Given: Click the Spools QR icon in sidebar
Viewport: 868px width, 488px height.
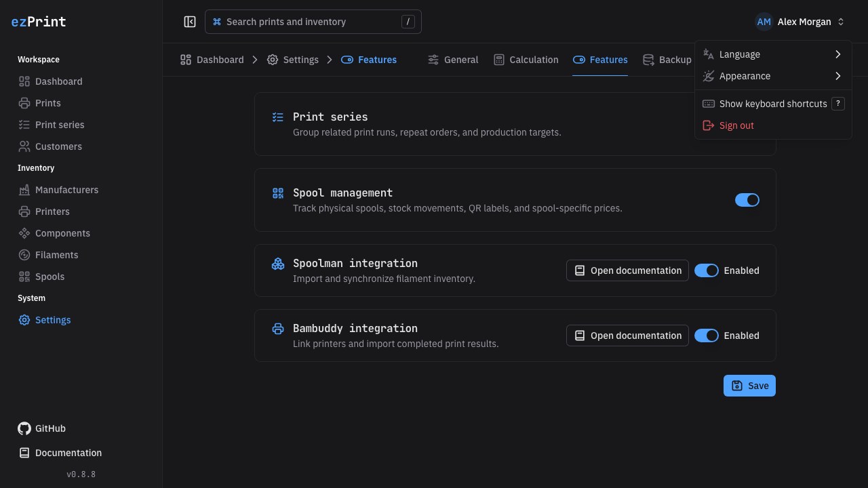Looking at the screenshot, I should coord(24,277).
